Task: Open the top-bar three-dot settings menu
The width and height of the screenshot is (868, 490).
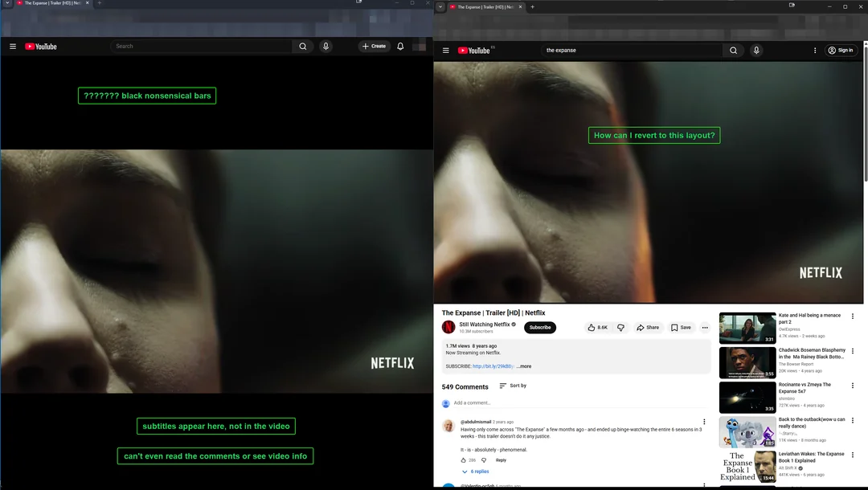Action: tap(814, 50)
